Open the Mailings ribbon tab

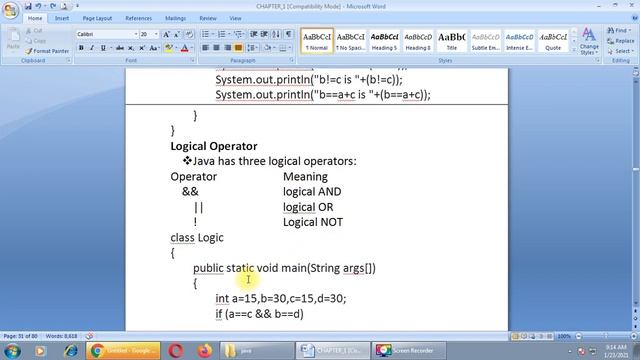pyautogui.click(x=176, y=18)
